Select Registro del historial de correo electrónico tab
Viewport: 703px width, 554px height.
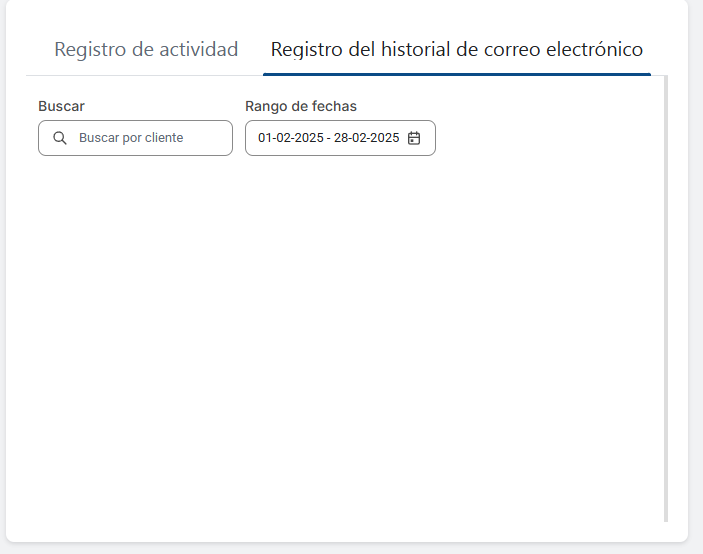tap(456, 49)
